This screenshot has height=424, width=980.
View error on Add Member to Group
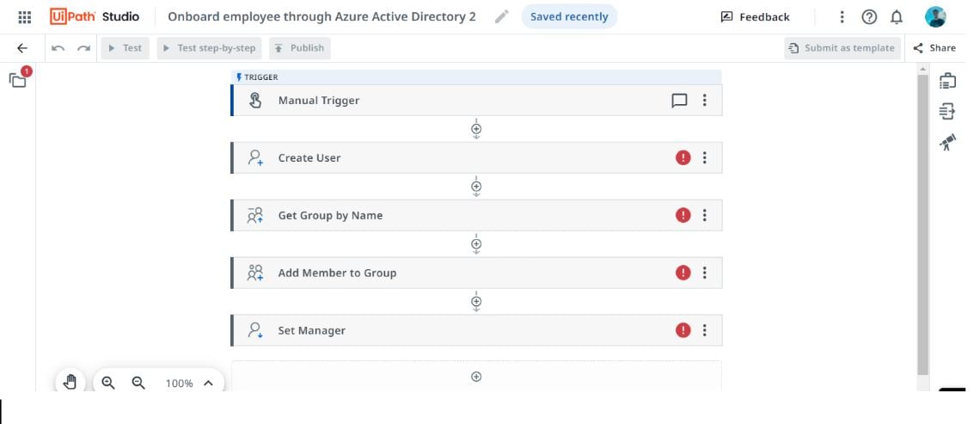point(683,273)
